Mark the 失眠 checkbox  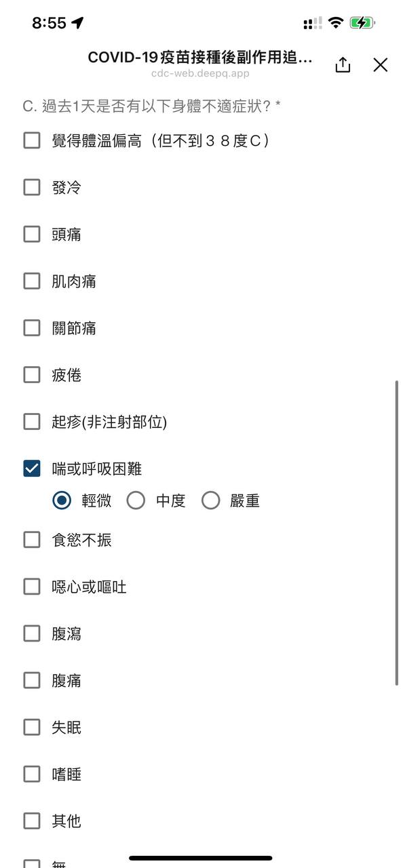[32, 727]
